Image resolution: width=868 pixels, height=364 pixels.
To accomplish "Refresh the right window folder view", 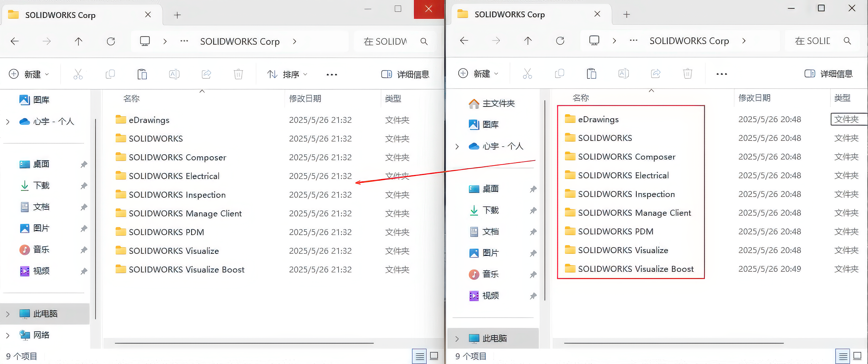I will 560,41.
